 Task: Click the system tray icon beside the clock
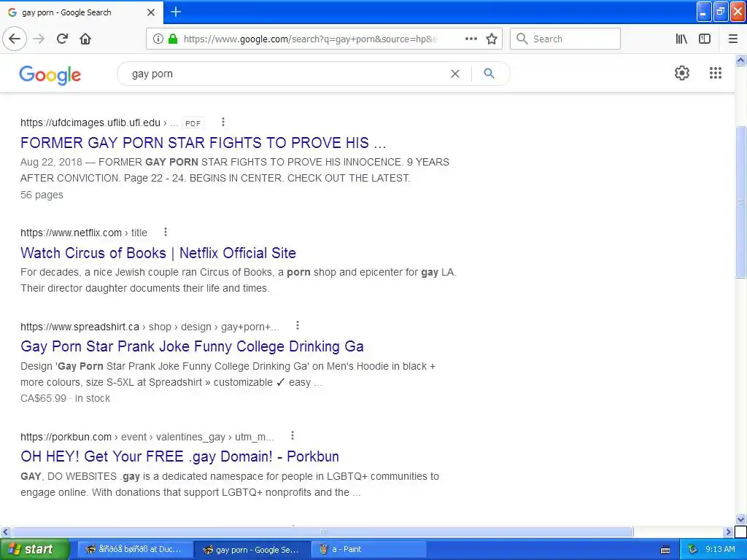pyautogui.click(x=693, y=549)
